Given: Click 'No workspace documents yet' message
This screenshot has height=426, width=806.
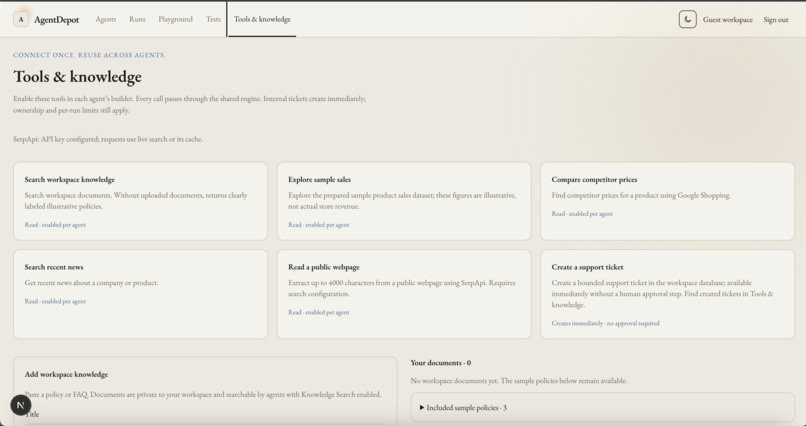Looking at the screenshot, I should tap(519, 381).
